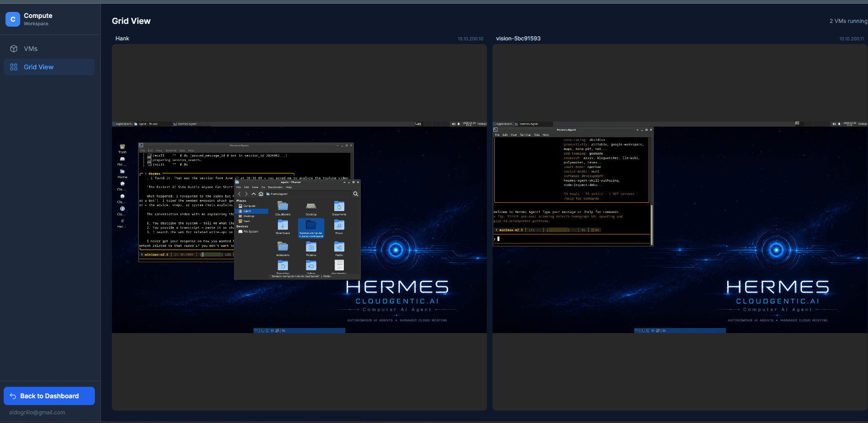Image resolution: width=868 pixels, height=423 pixels.
Task: Click minimax-m2.5 model label in vision terminal
Action: tap(511, 230)
